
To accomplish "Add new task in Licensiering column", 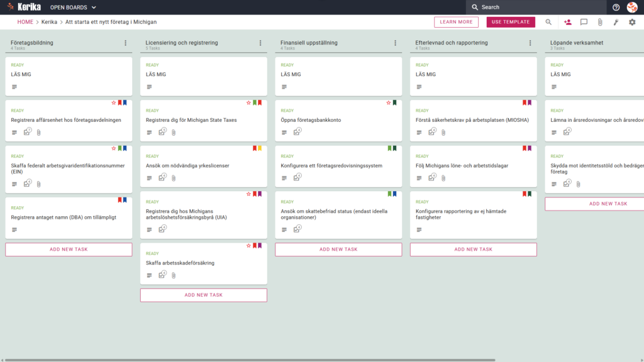I will click(x=204, y=295).
